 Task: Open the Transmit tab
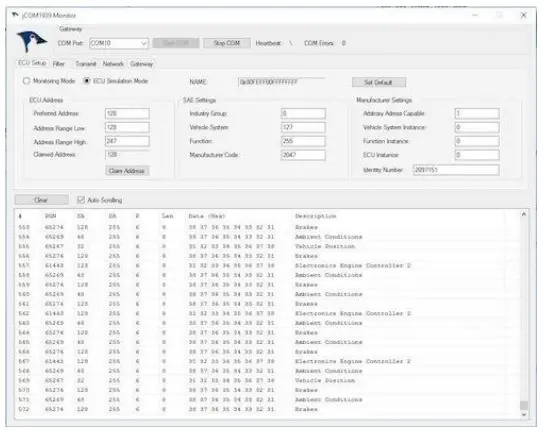[86, 64]
